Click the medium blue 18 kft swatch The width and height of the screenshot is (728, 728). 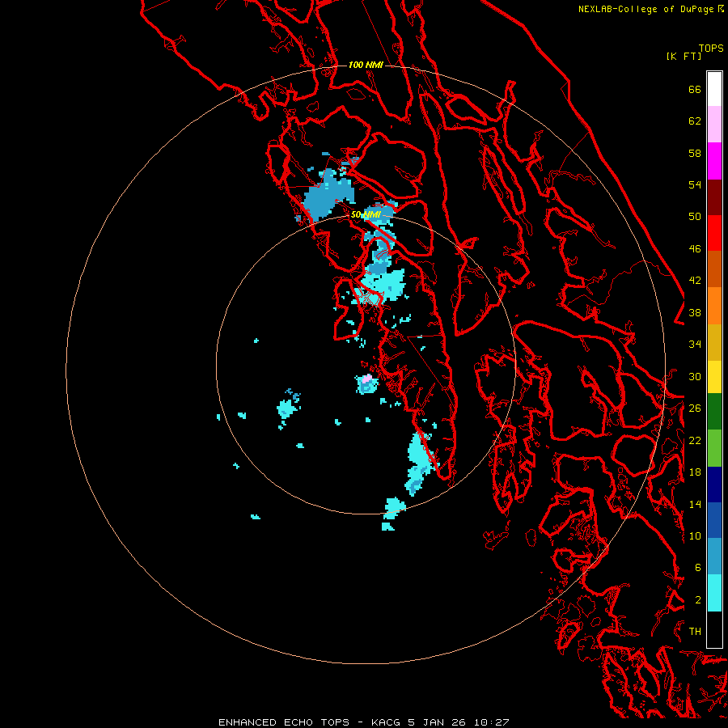click(714, 520)
